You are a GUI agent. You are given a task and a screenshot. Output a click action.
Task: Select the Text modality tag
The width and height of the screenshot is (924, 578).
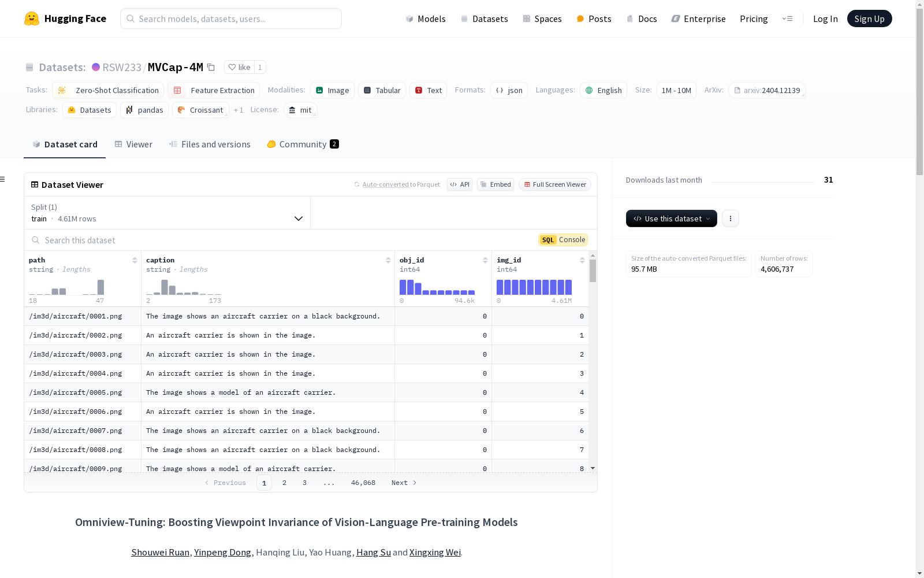click(428, 90)
